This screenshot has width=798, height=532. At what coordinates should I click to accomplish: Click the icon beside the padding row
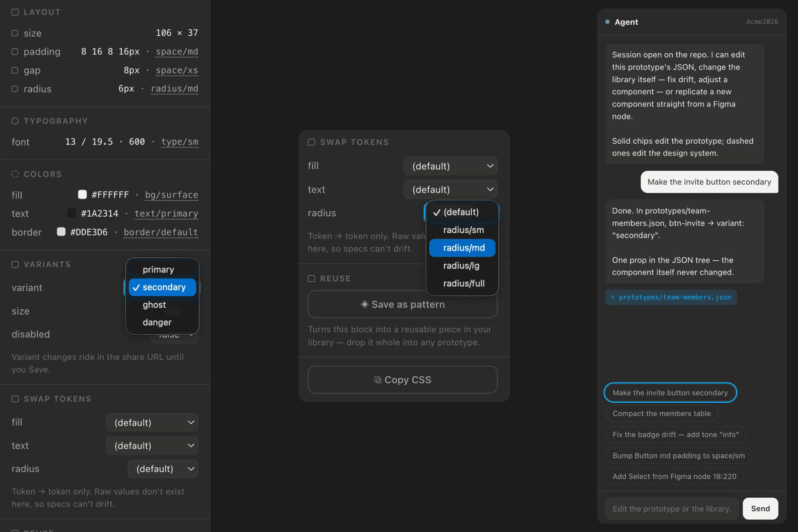(x=15, y=52)
